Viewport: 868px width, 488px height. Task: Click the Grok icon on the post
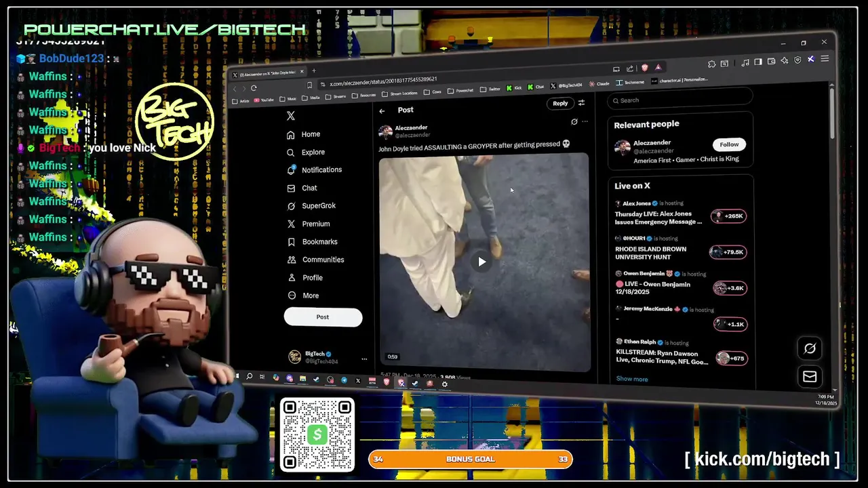[574, 122]
